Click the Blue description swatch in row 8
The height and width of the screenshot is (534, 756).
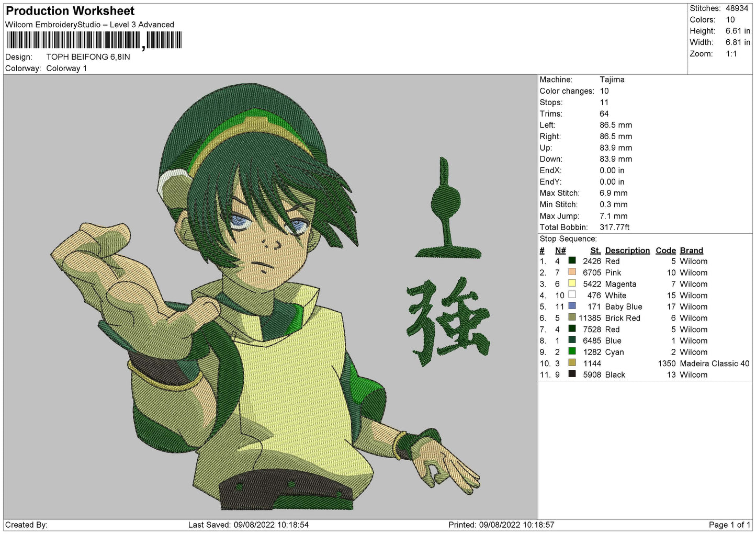(x=572, y=340)
